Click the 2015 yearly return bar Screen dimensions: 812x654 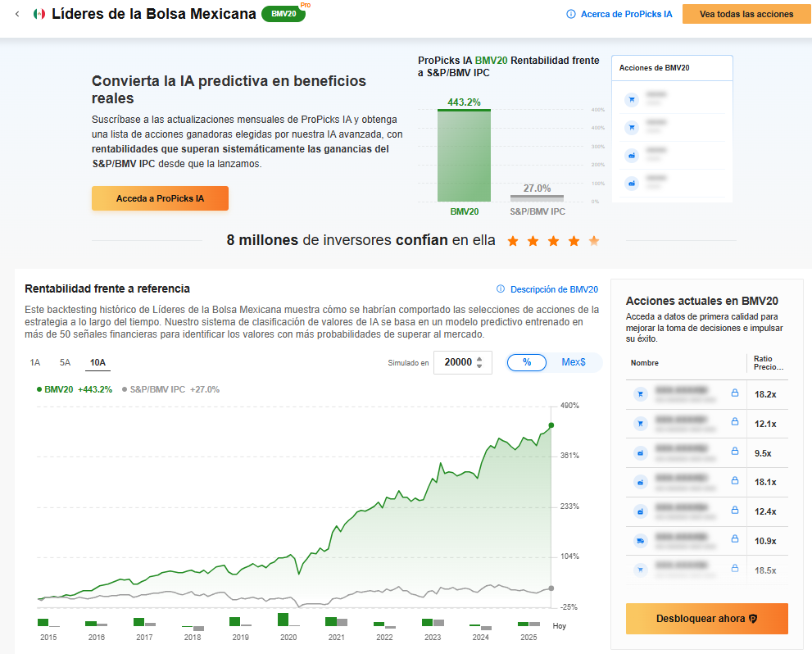[43, 622]
